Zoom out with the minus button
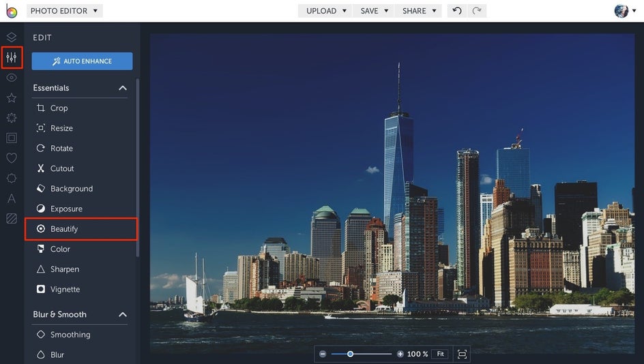 tap(323, 354)
